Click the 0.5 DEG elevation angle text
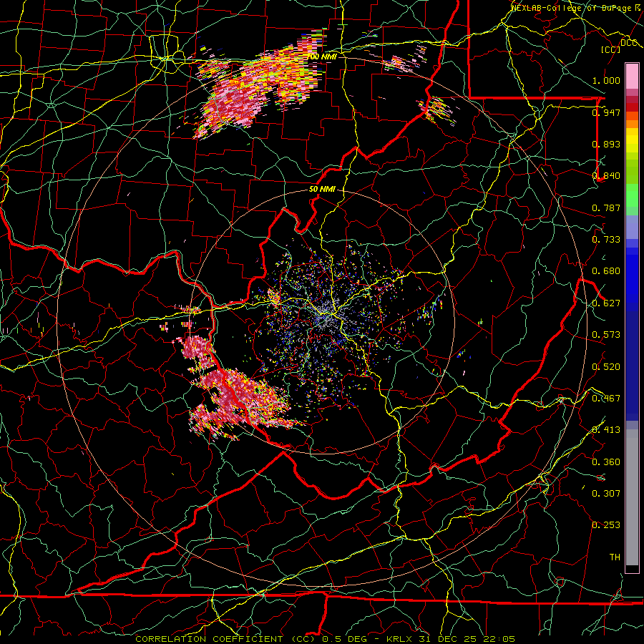644x644 pixels. [x=345, y=639]
